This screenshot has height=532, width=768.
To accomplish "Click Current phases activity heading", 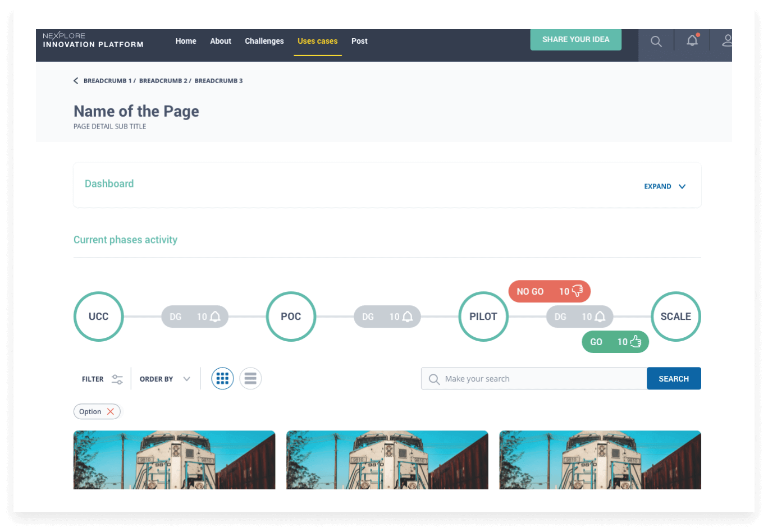I will pos(125,240).
